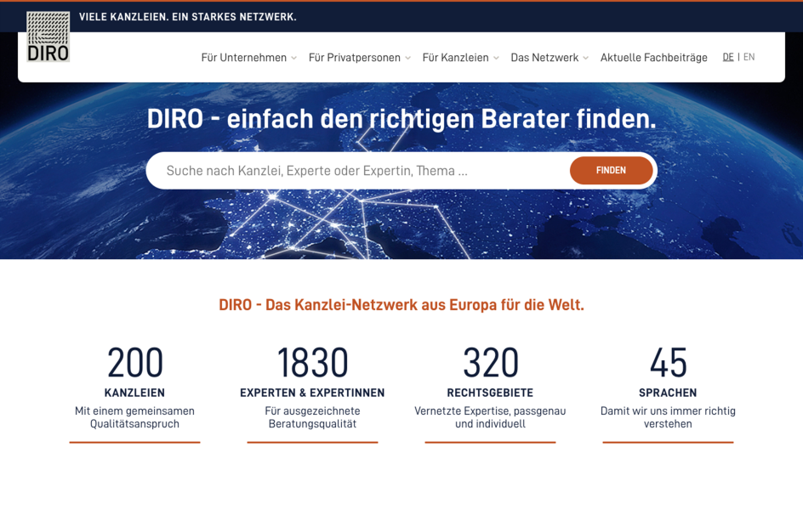The image size is (803, 532).
Task: Open the Für Kanzleien menu
Action: (455, 58)
